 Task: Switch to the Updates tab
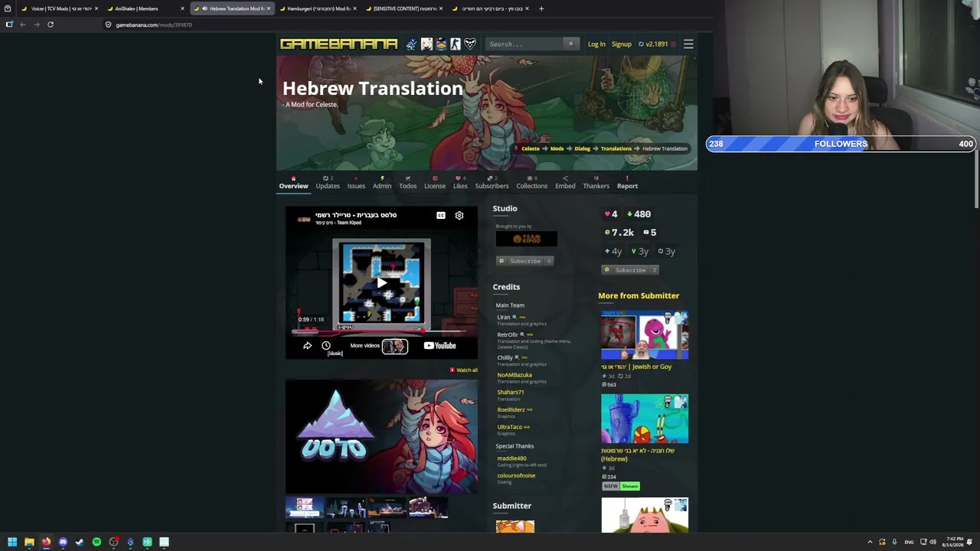click(x=328, y=183)
